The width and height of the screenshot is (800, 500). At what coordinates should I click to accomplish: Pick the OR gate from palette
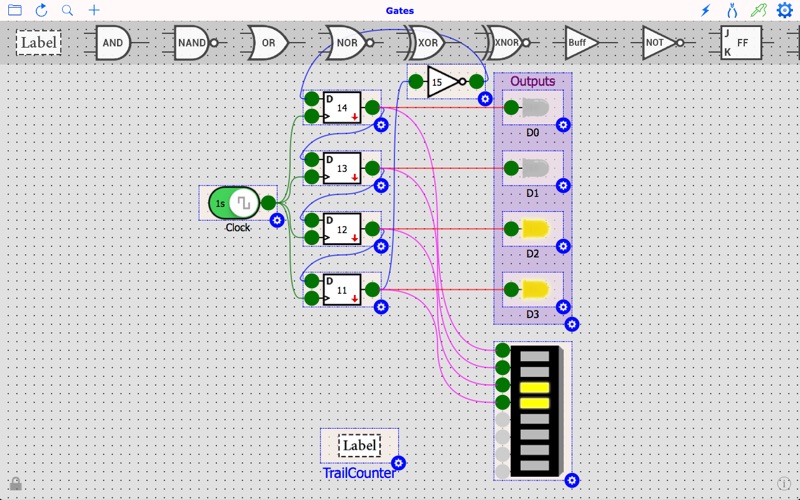tap(269, 43)
